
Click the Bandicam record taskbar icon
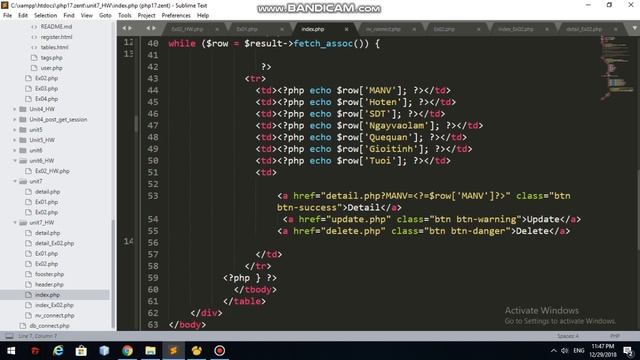click(x=220, y=351)
